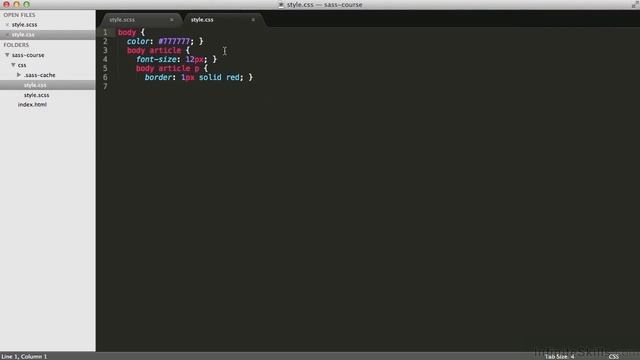Screen dimensions: 640x360
Task: Select the .sass-cache folder name
Action: tap(40, 75)
